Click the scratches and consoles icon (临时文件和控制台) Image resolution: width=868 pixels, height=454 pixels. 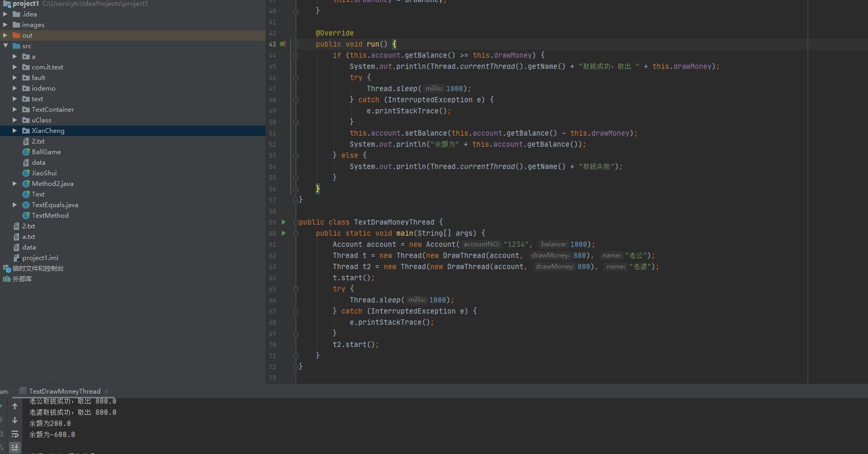[x=7, y=269]
